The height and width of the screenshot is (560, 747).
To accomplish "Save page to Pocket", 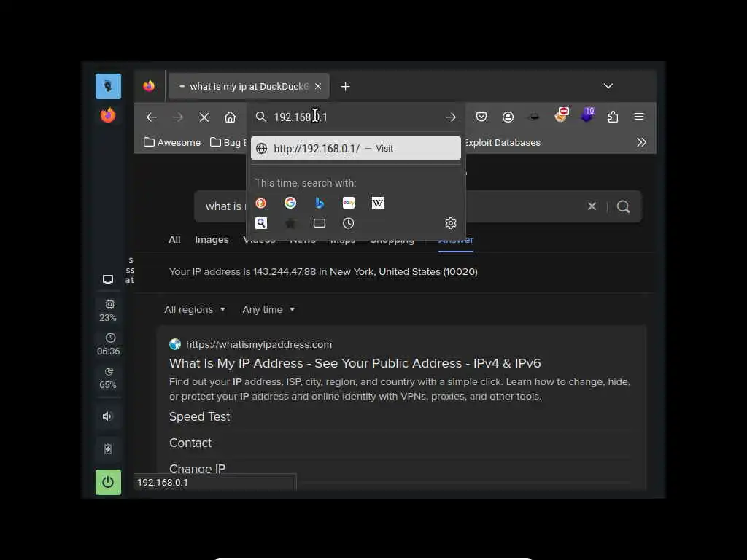I will coord(481,117).
